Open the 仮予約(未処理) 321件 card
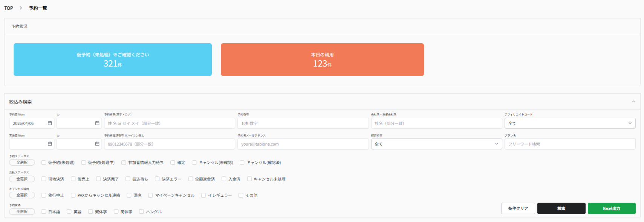This screenshot has width=644, height=222. coord(113,59)
